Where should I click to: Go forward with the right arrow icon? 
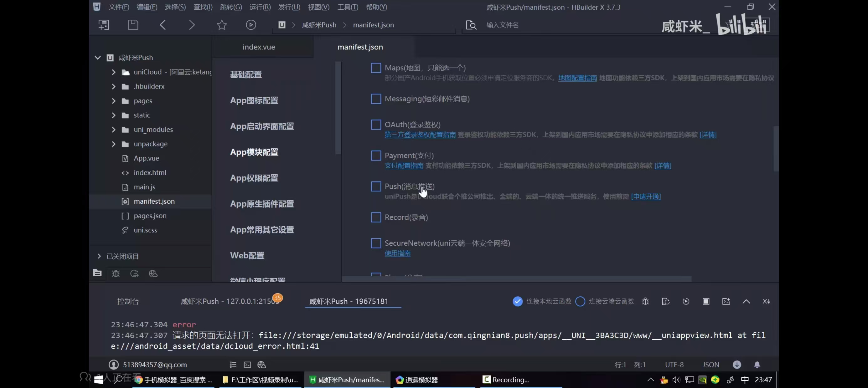(x=192, y=25)
